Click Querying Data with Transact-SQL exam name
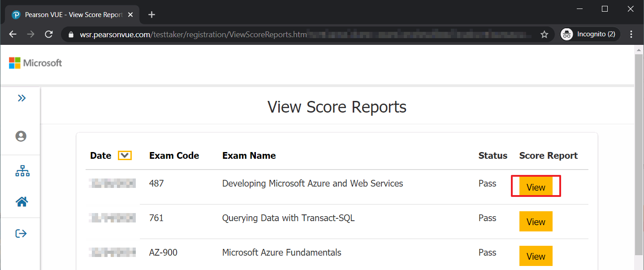Viewport: 644px width, 270px height. pos(288,218)
